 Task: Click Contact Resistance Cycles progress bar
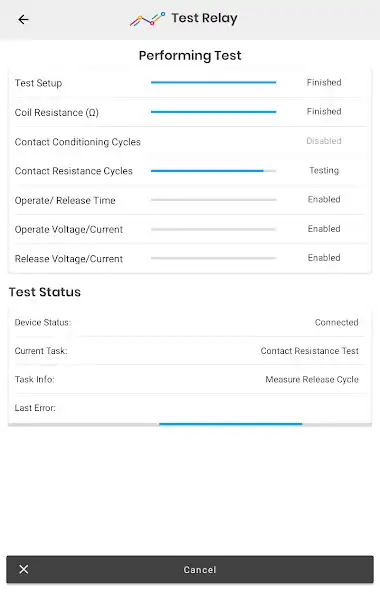[x=213, y=171]
